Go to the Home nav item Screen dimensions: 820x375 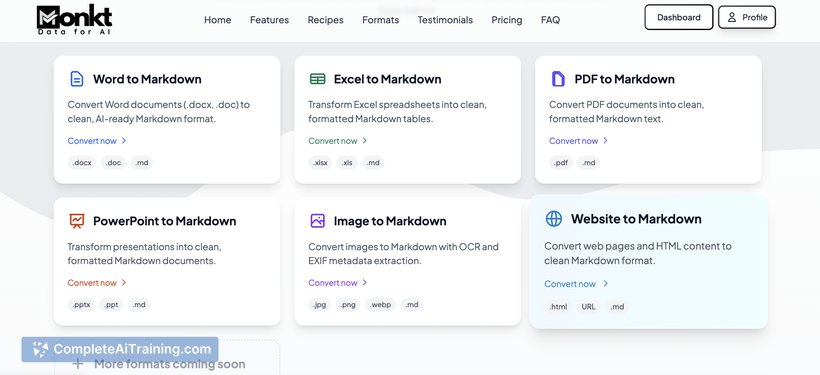[x=218, y=20]
